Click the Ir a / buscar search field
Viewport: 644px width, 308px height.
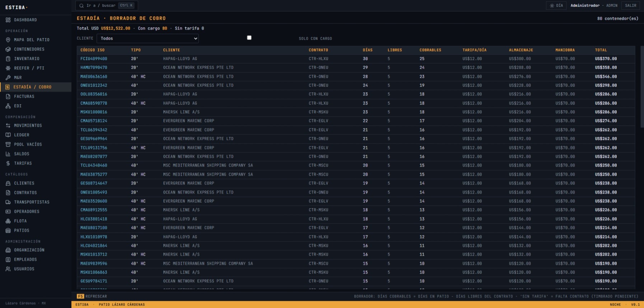pos(107,5)
